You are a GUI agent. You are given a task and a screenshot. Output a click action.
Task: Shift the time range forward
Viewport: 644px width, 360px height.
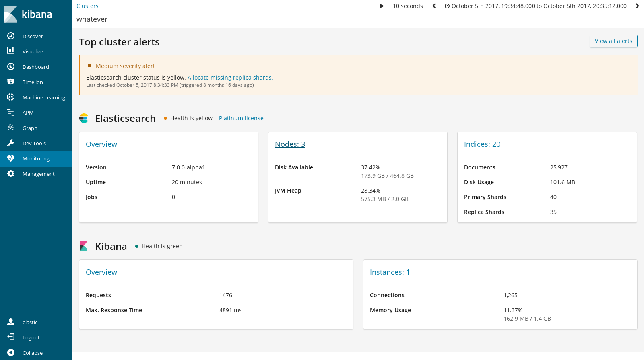[637, 6]
